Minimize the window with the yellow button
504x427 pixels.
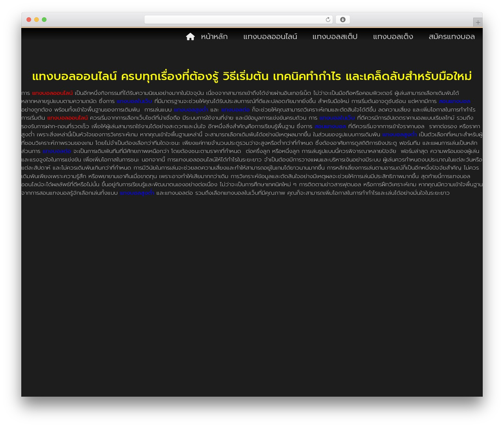tap(36, 20)
